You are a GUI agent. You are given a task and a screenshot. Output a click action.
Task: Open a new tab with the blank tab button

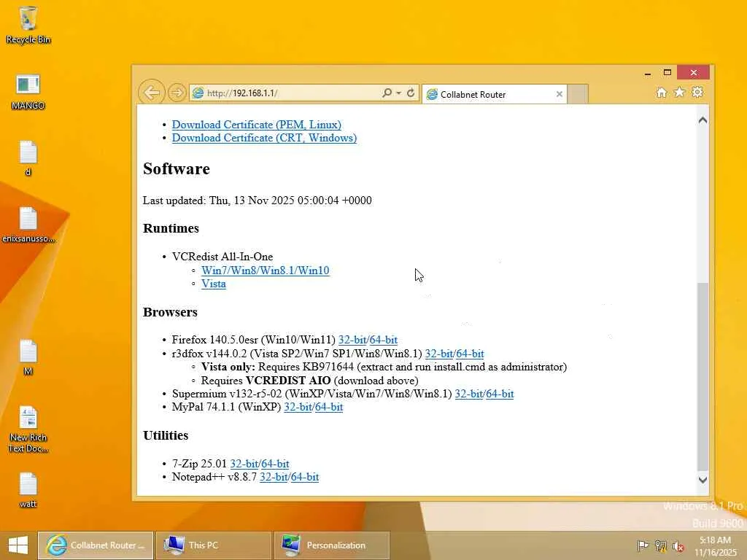[578, 94]
